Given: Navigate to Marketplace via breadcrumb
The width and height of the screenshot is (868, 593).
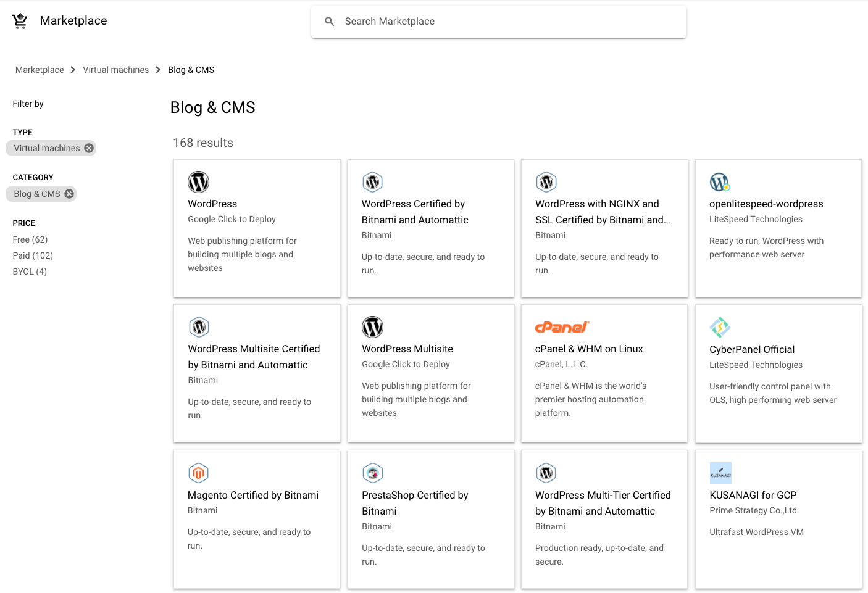Looking at the screenshot, I should [40, 70].
